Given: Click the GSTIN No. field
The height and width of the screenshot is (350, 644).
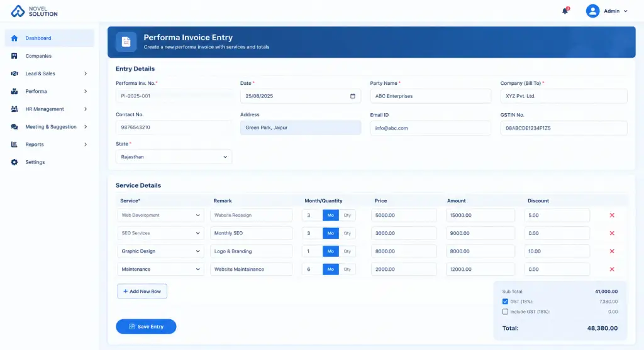Looking at the screenshot, I should click(563, 128).
